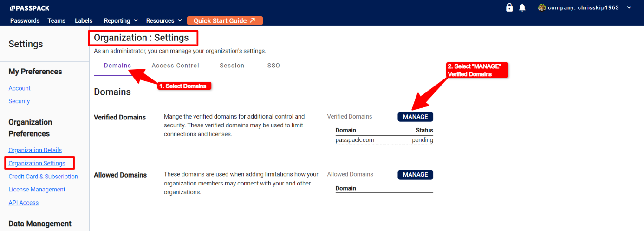The image size is (644, 231).
Task: Click the padlock icon in header
Action: point(509,7)
